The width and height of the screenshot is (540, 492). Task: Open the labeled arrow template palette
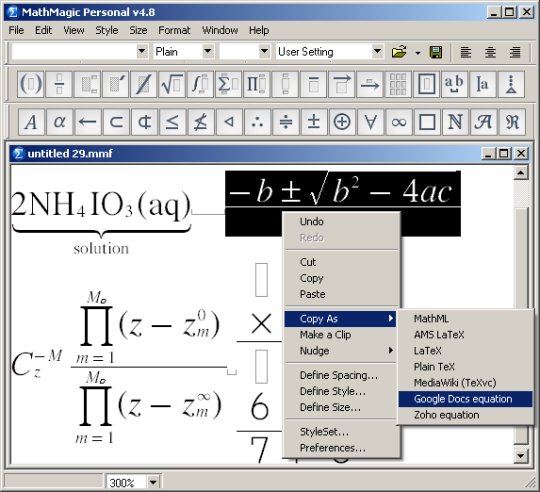tap(370, 84)
